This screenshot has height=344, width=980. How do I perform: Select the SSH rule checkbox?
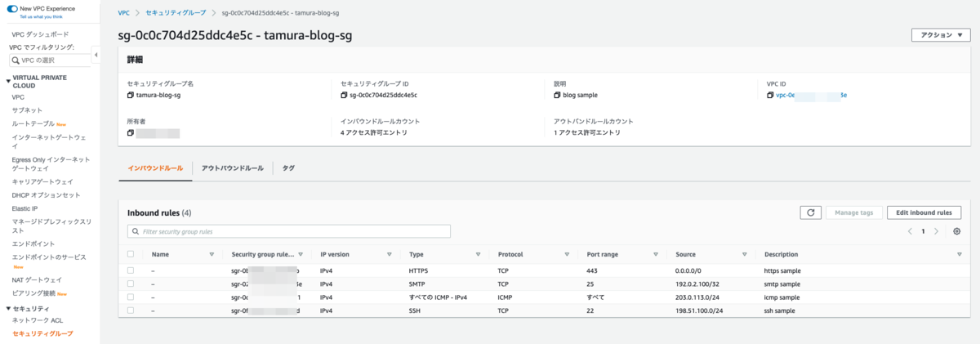[x=131, y=310]
